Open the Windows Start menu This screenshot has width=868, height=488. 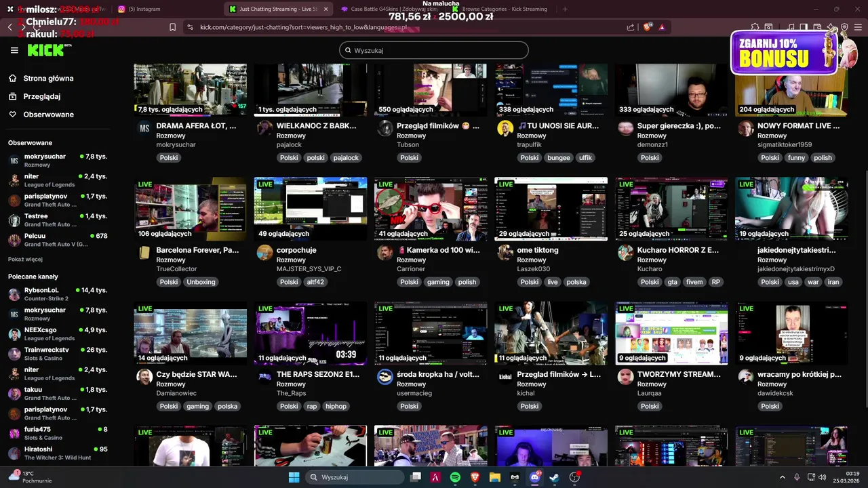click(x=294, y=477)
